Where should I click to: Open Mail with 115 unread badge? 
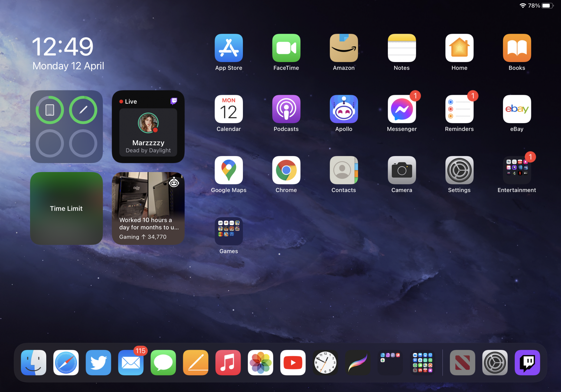click(131, 362)
